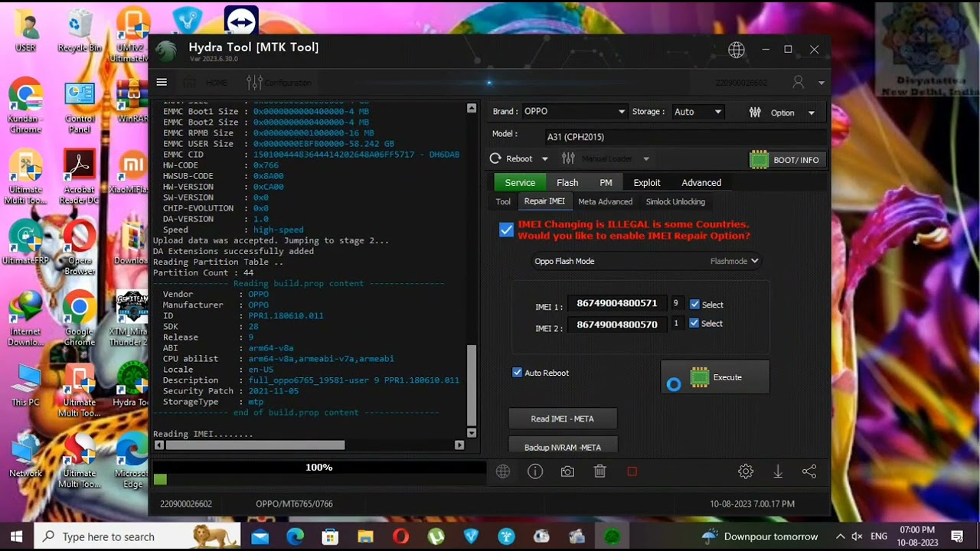Open UltimateFRP desktop shortcut
The height and width of the screenshot is (551, 980).
coord(25,243)
